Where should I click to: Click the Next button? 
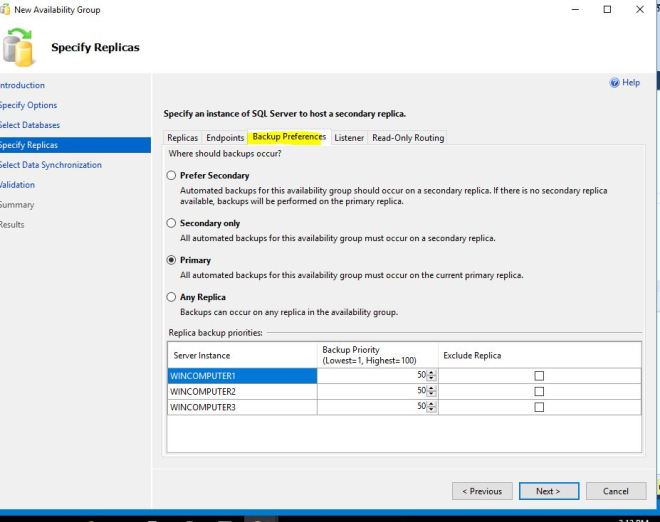coord(549,491)
